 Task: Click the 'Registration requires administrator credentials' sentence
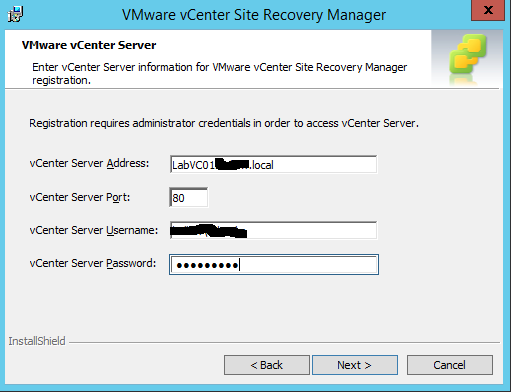(x=224, y=123)
